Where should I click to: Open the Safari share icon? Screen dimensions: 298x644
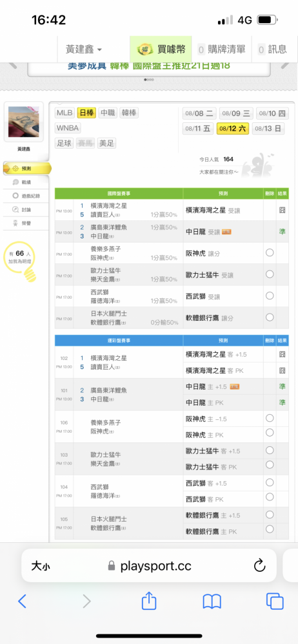coord(149,600)
